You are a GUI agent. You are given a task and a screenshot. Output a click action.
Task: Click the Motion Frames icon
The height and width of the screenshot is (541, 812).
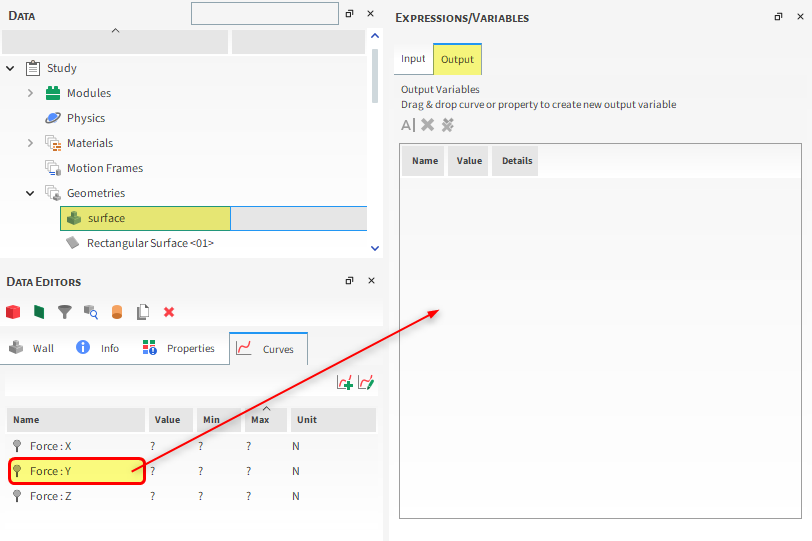coord(53,168)
